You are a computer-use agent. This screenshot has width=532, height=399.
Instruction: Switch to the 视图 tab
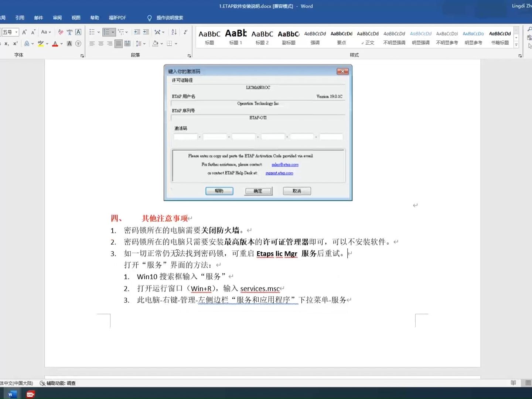(76, 18)
